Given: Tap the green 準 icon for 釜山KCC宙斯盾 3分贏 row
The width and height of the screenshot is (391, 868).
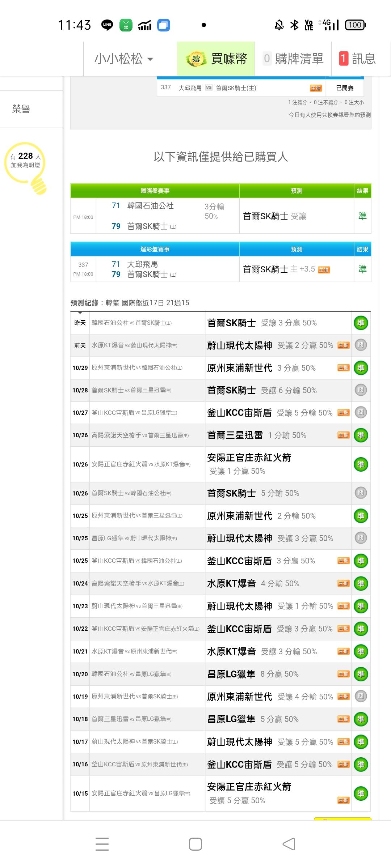Looking at the screenshot, I should click(x=361, y=561).
